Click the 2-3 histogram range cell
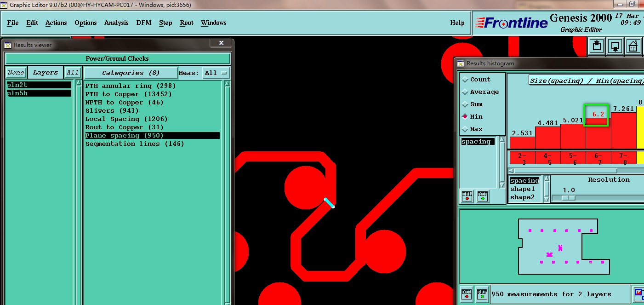The image size is (644, 305). click(x=522, y=158)
